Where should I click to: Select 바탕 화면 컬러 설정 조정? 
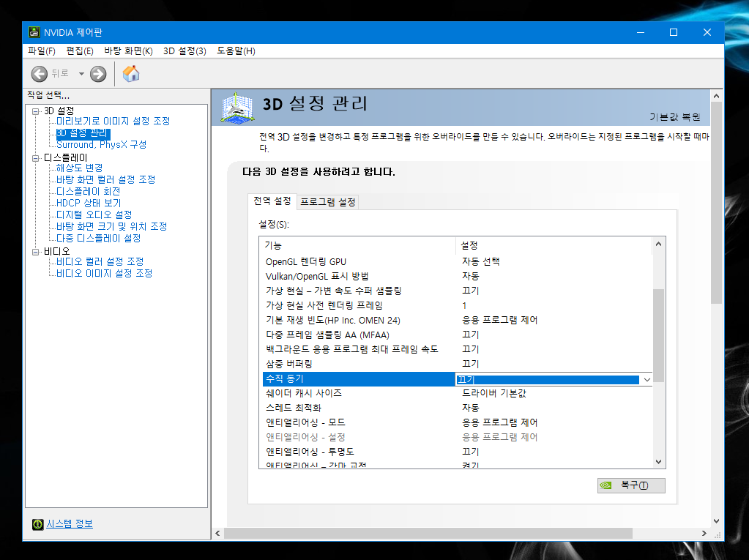(105, 179)
